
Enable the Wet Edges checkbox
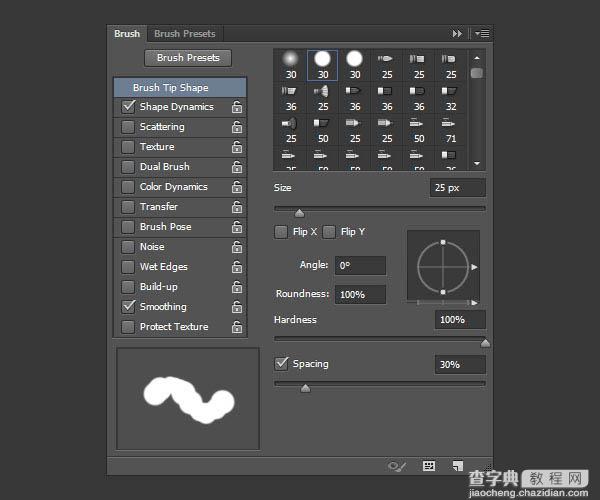[x=128, y=267]
